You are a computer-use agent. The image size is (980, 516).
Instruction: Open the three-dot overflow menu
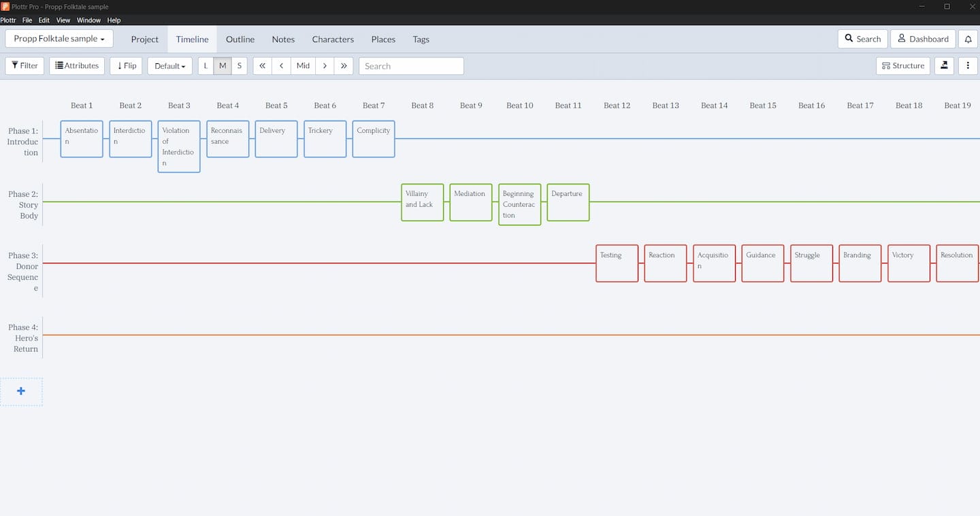[x=968, y=65]
